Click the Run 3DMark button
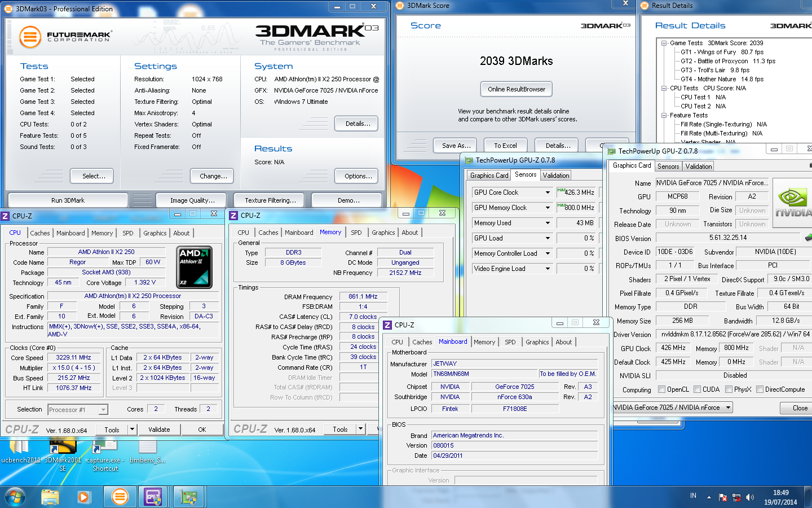The image size is (812, 508). 68,200
